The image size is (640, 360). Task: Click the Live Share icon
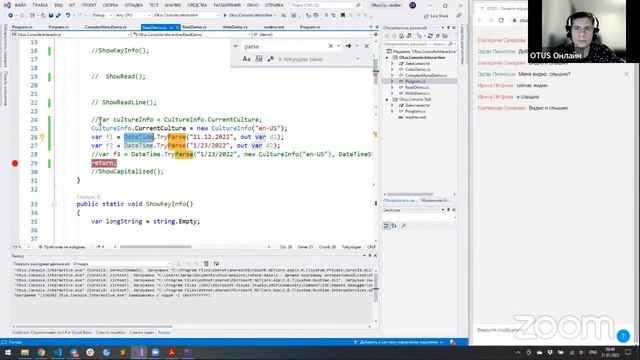click(436, 16)
